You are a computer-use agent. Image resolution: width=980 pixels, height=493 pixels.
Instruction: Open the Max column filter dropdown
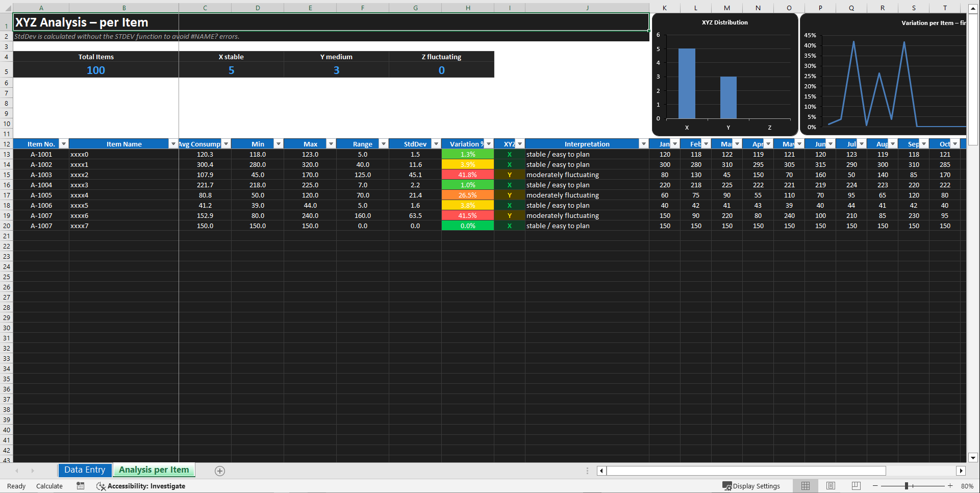(x=331, y=144)
